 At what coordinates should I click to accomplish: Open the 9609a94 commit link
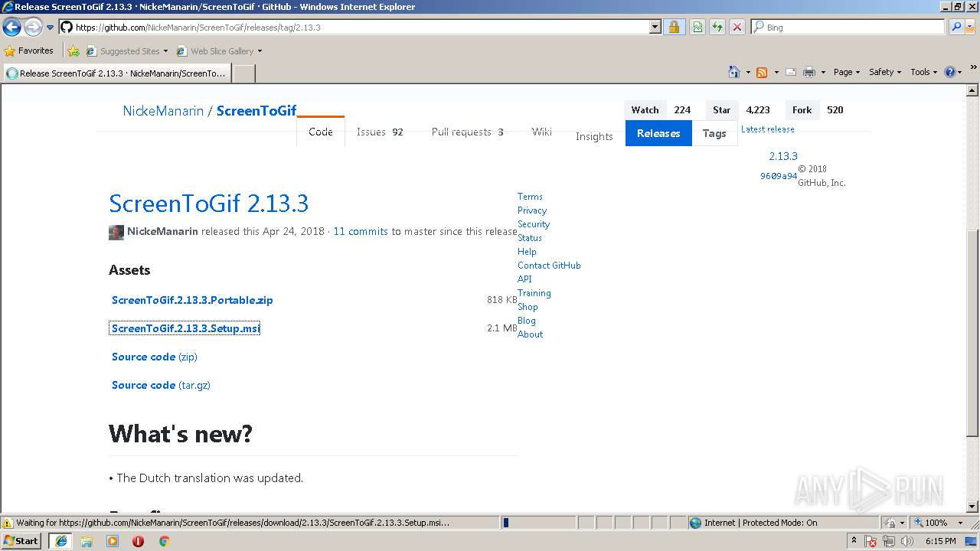click(779, 176)
